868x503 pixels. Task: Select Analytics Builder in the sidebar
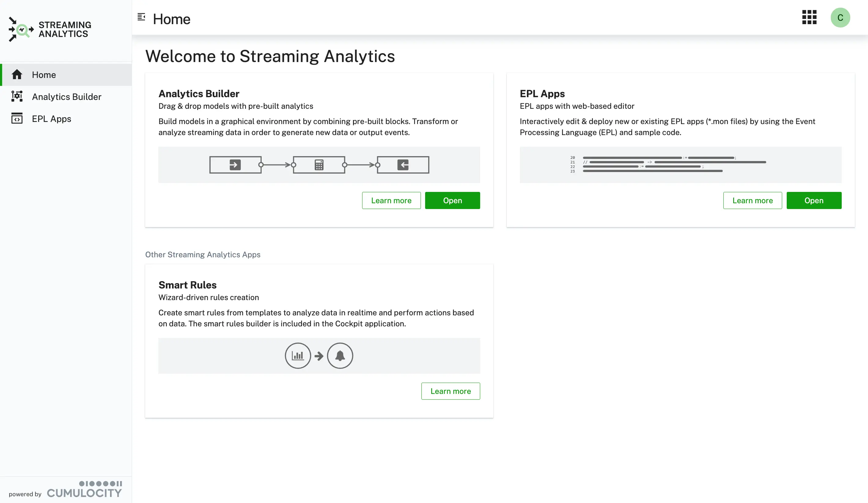point(66,96)
